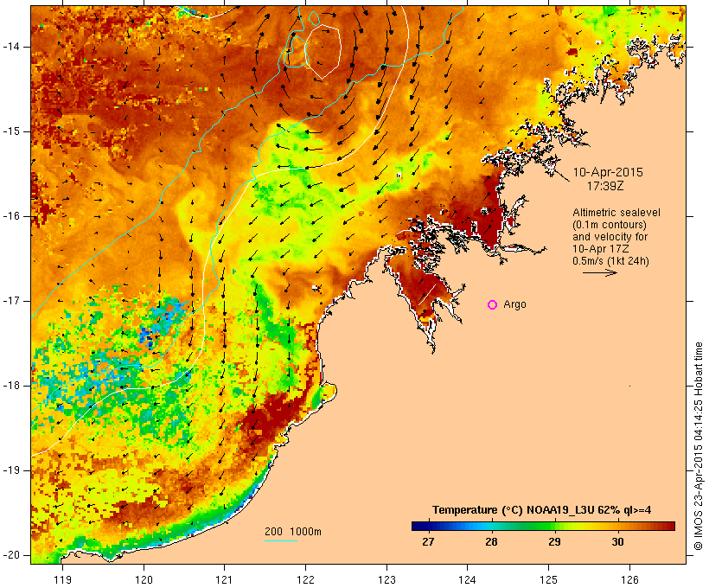Click the small cyan closed contour left of white eddy

click(295, 51)
